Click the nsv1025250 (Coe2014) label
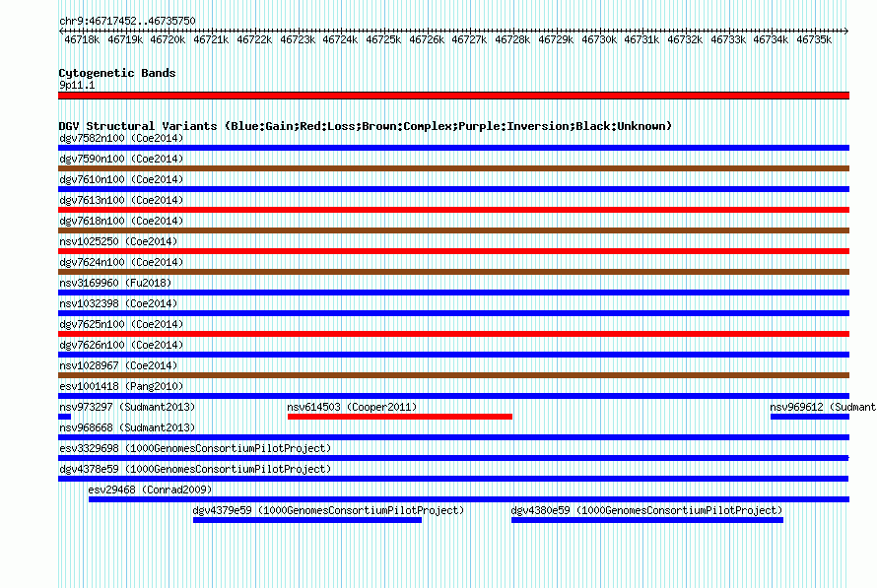877x588 pixels. pyautogui.click(x=118, y=241)
